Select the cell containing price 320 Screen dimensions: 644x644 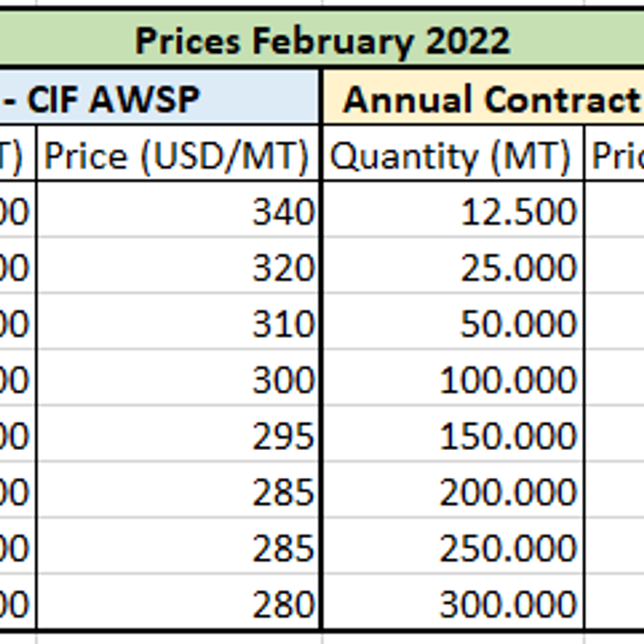(177, 267)
